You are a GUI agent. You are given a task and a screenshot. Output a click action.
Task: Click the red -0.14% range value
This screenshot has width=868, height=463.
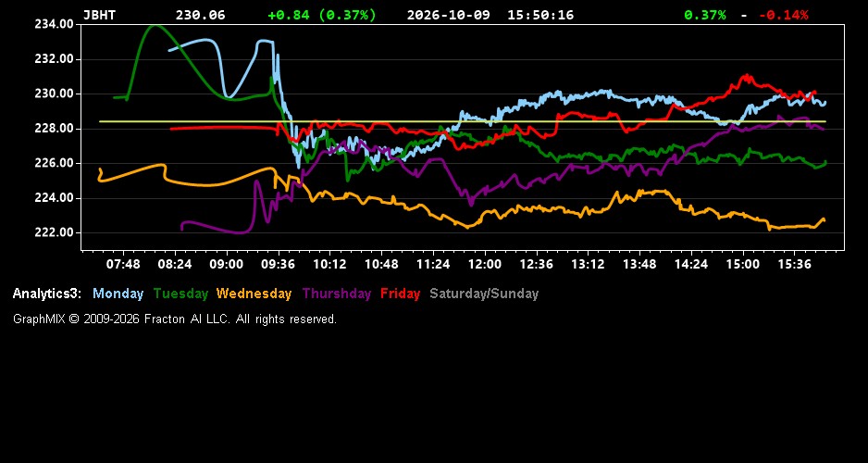(783, 15)
